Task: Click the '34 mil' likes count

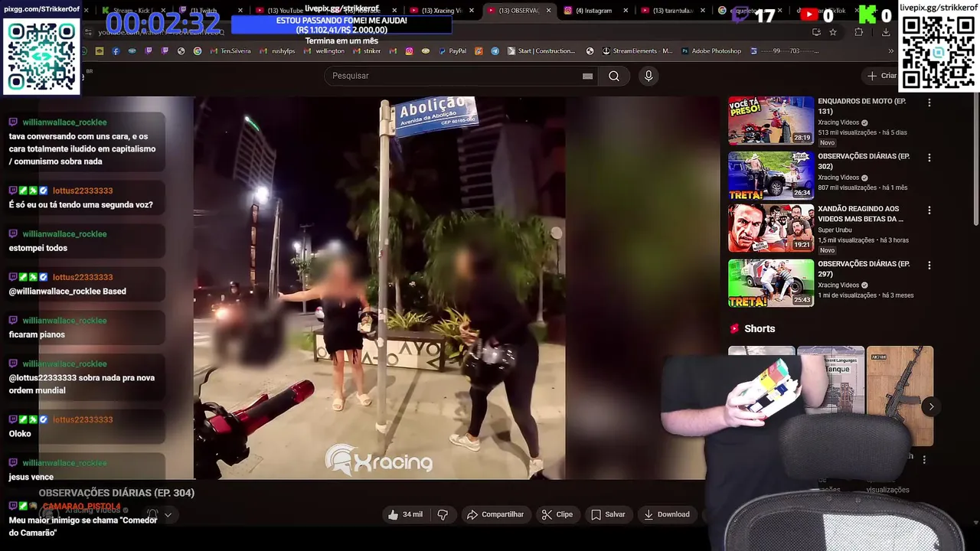Action: (413, 514)
